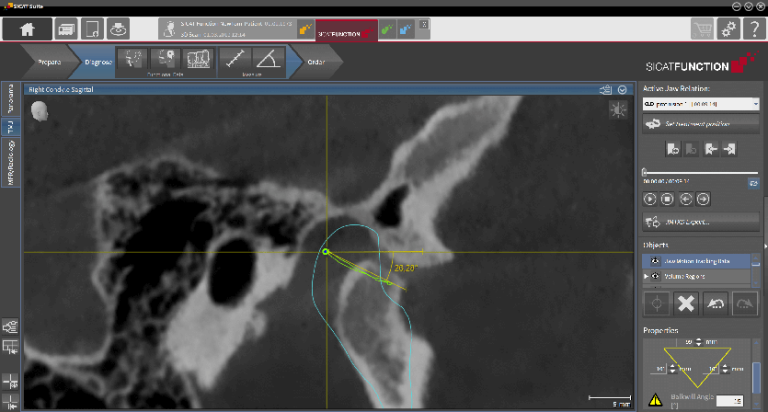Open the shopping cart
The width and height of the screenshot is (768, 412).
pos(703,29)
